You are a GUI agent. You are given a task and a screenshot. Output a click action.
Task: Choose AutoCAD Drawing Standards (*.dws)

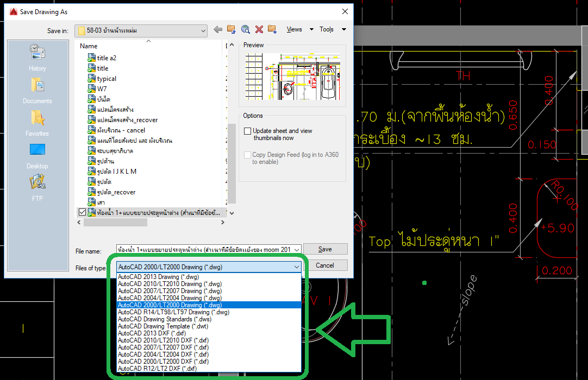click(x=209, y=319)
